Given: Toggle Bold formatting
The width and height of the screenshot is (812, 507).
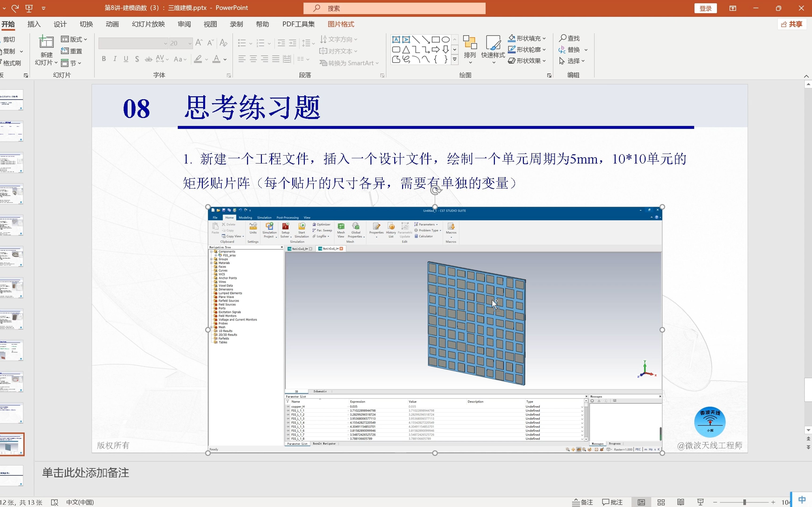Looking at the screenshot, I should pos(104,59).
